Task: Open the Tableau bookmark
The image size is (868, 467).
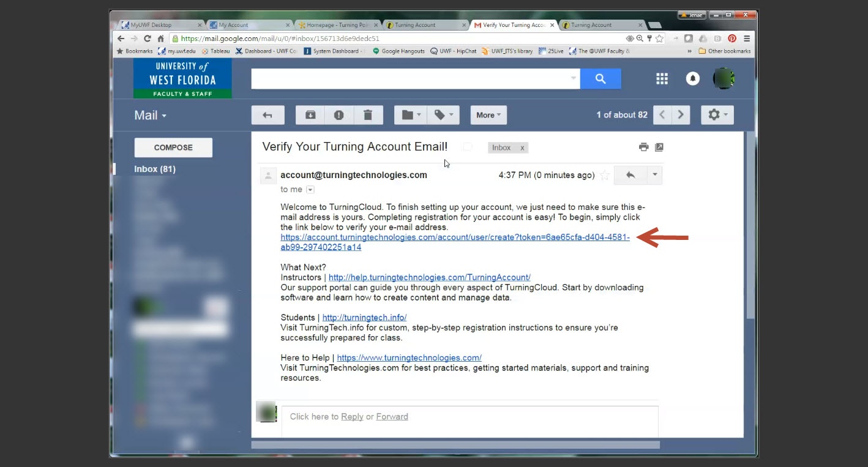Action: click(215, 51)
